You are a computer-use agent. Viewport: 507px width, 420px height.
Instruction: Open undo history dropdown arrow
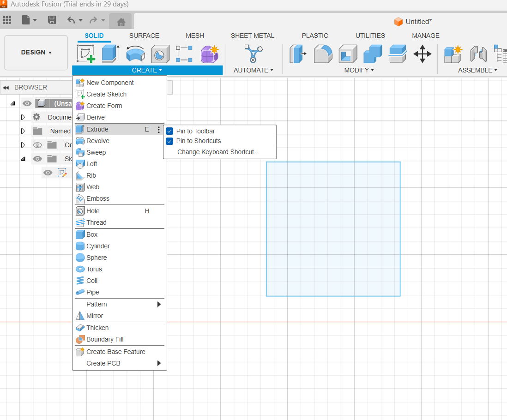pos(80,20)
